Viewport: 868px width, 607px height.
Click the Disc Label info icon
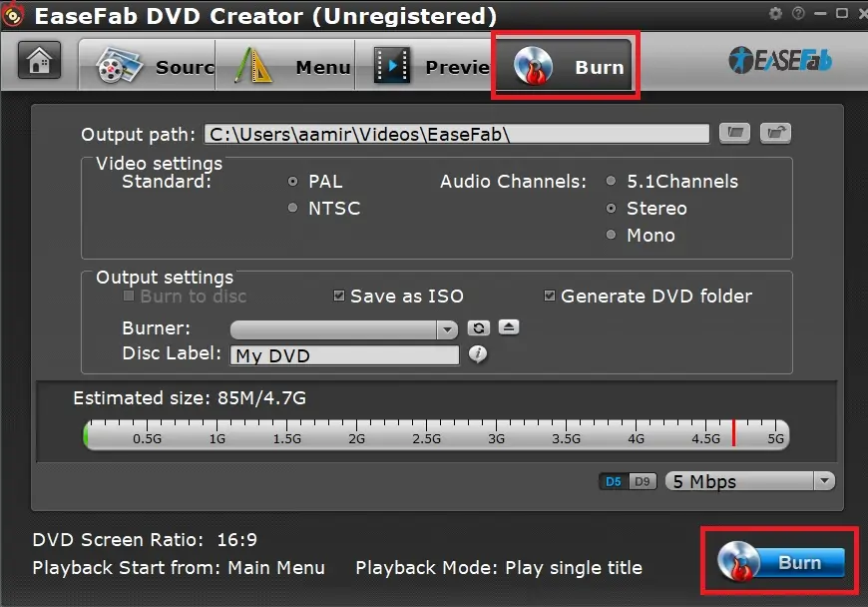478,354
